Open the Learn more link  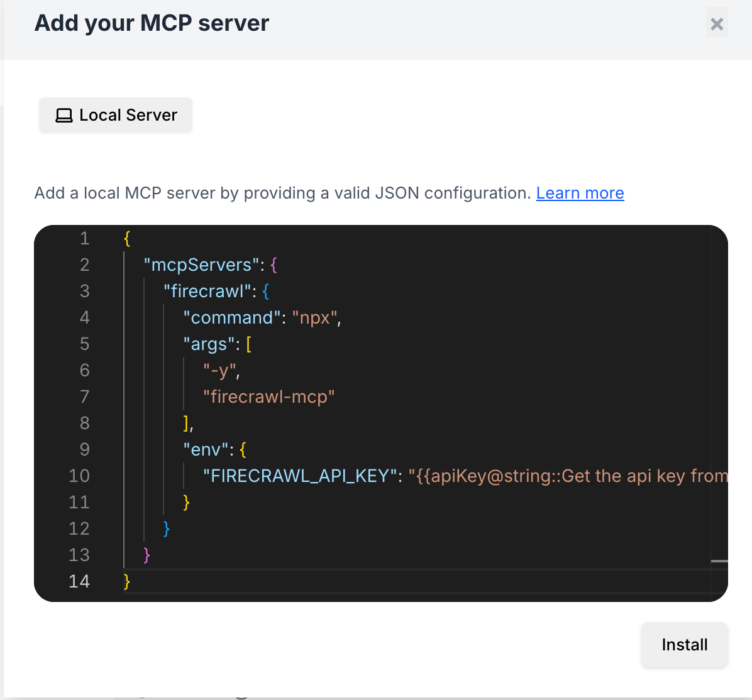pos(580,193)
